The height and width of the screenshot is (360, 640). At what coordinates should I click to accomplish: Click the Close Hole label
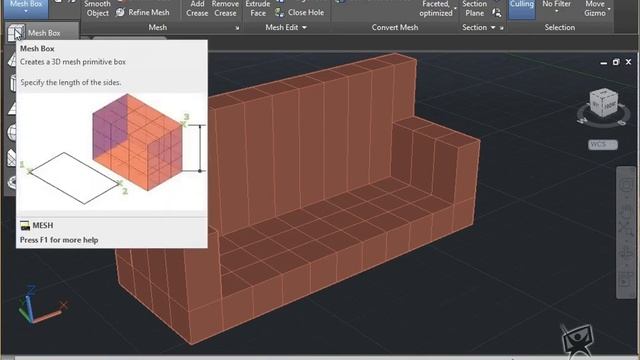coord(306,13)
